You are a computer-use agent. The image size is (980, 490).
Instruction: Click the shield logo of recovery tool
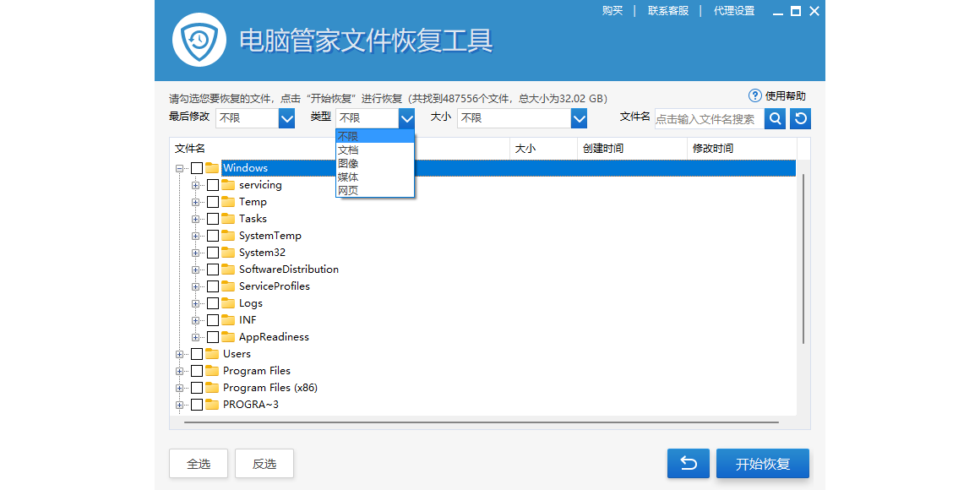click(199, 40)
